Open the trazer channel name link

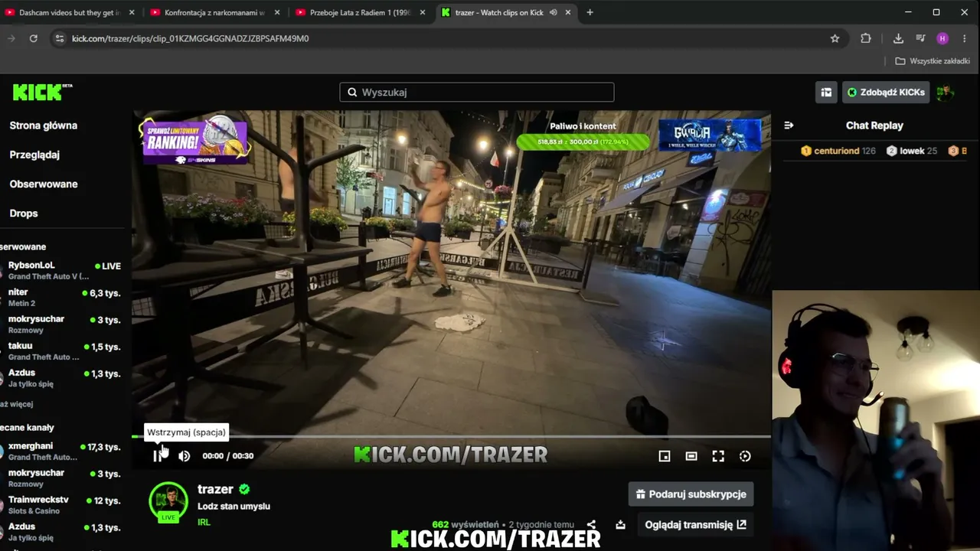pos(215,489)
